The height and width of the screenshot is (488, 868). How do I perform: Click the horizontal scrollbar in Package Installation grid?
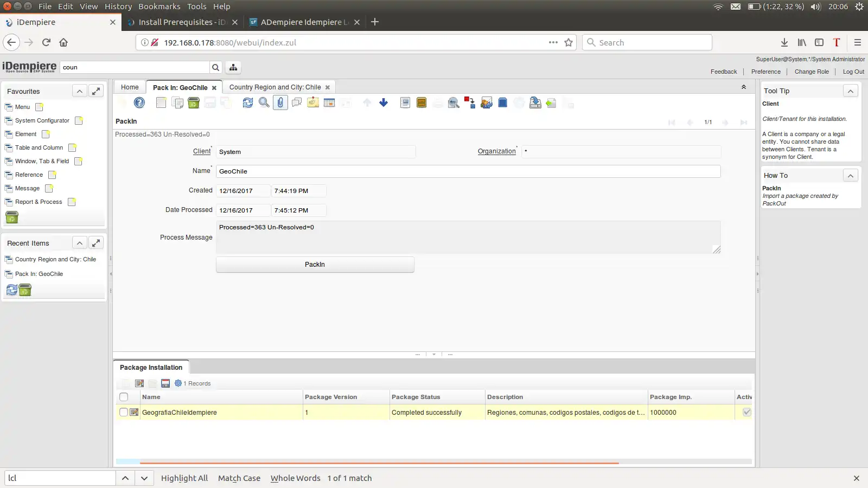click(x=379, y=463)
